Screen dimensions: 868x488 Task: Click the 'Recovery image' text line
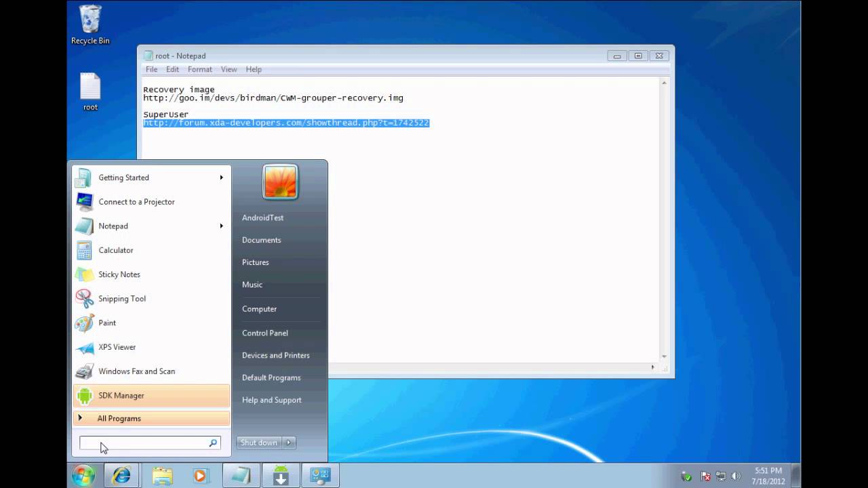pos(179,89)
